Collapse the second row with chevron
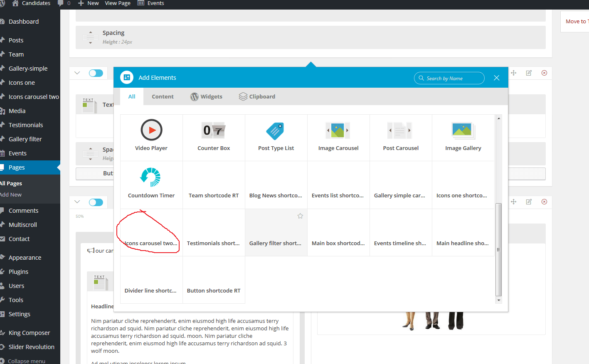 pyautogui.click(x=77, y=202)
